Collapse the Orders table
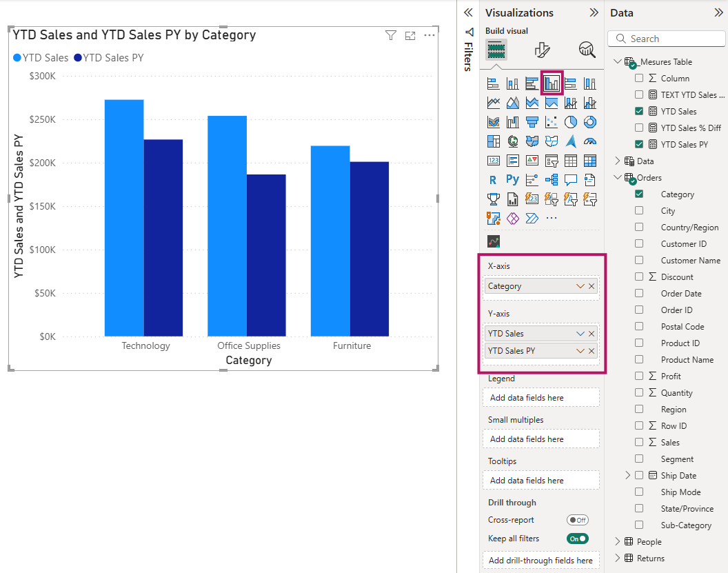The image size is (728, 573). (x=617, y=177)
